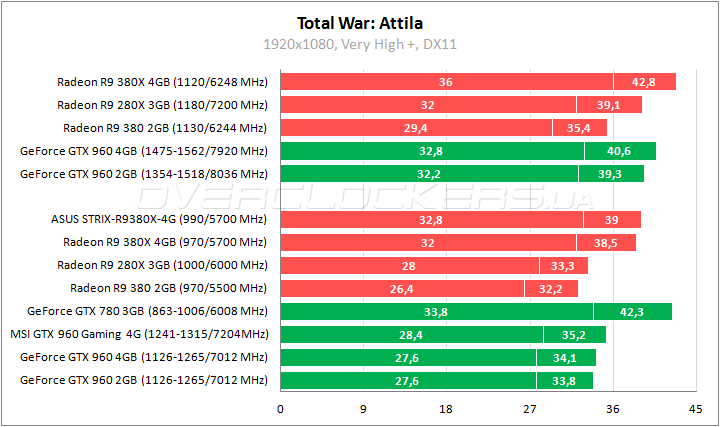Screen dimensions: 720x427
Task: Click the 1920x1080 Very High subtitle
Action: (359, 44)
